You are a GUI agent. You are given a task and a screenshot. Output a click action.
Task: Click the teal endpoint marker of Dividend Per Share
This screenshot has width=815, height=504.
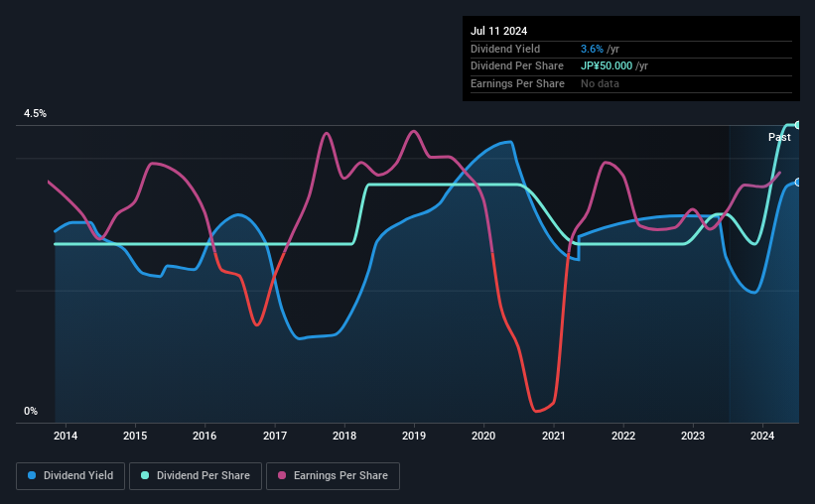click(798, 125)
